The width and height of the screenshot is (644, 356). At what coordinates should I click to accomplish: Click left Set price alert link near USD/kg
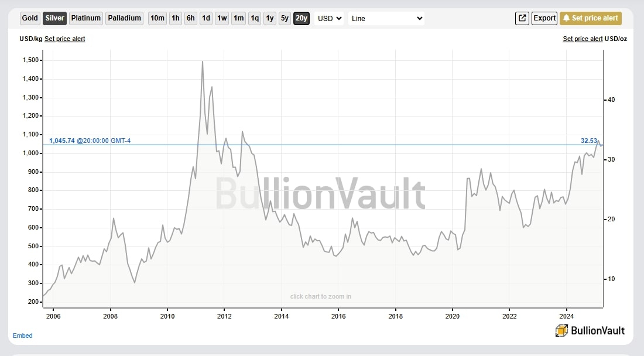pyautogui.click(x=64, y=39)
